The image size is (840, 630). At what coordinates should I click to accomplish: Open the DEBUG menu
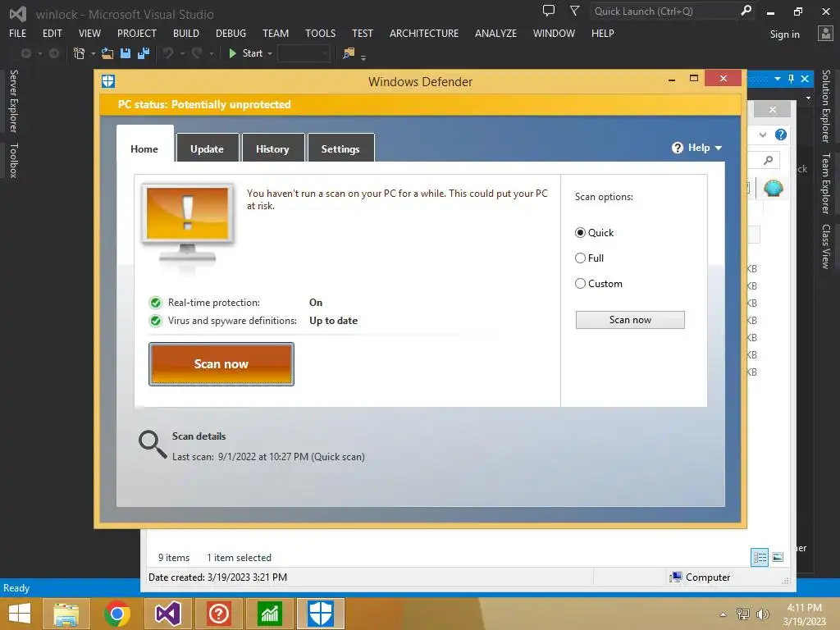click(231, 33)
